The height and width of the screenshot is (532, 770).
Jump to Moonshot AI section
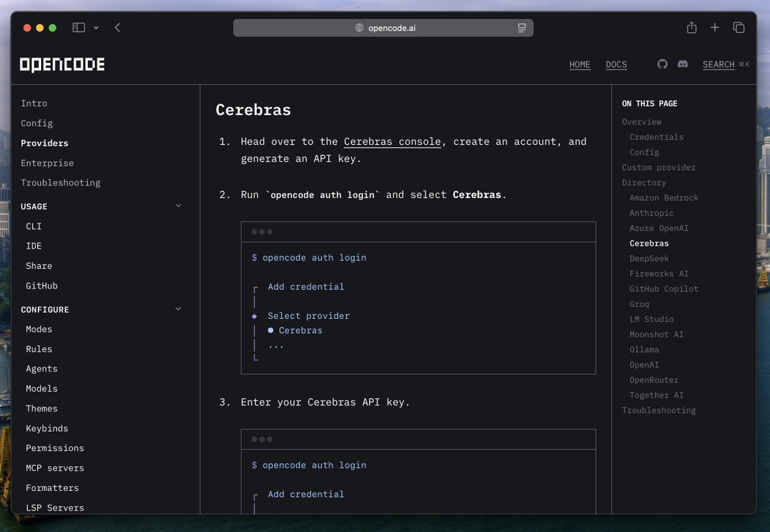coord(656,334)
